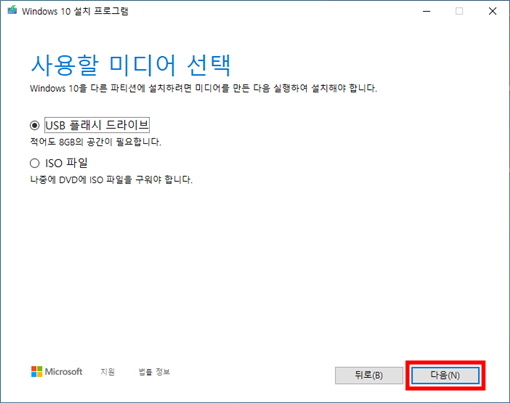
Task: Click the 사용할 미디어 선택 heading
Action: 130,65
